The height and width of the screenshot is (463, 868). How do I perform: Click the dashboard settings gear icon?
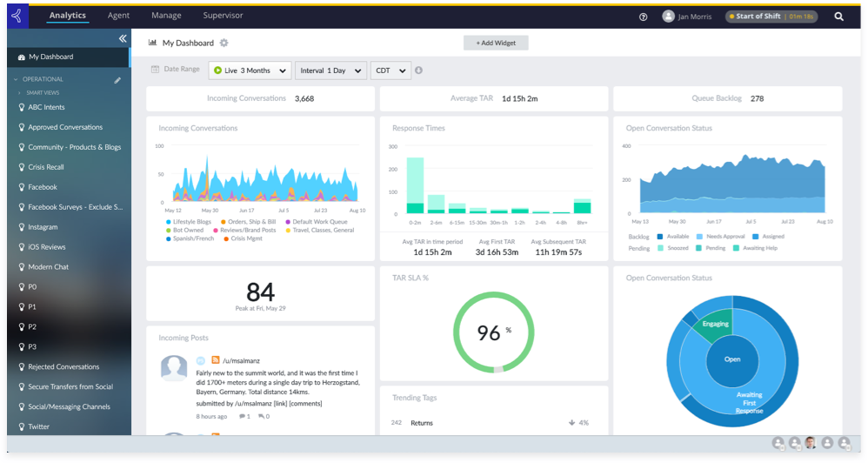coord(224,43)
